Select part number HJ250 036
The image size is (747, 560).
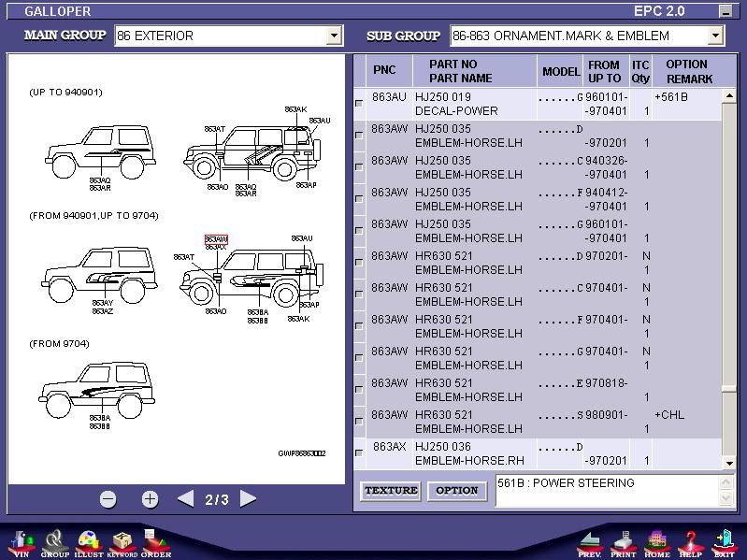click(442, 447)
